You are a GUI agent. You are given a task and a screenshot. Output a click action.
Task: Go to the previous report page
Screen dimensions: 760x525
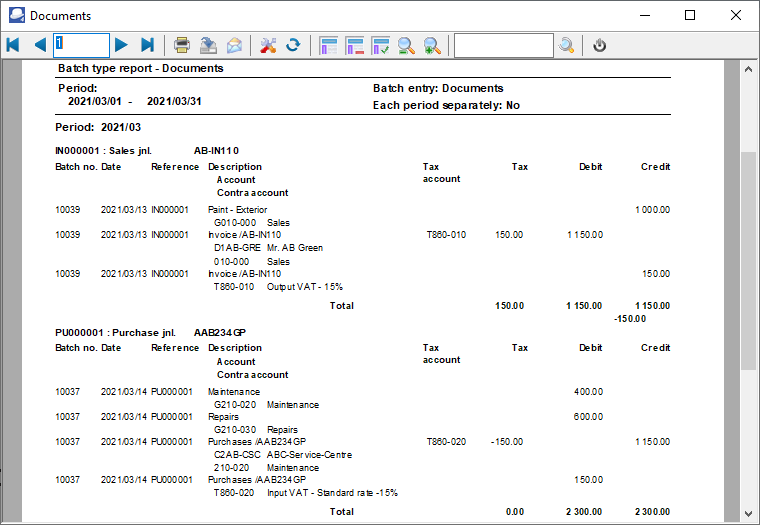click(40, 45)
